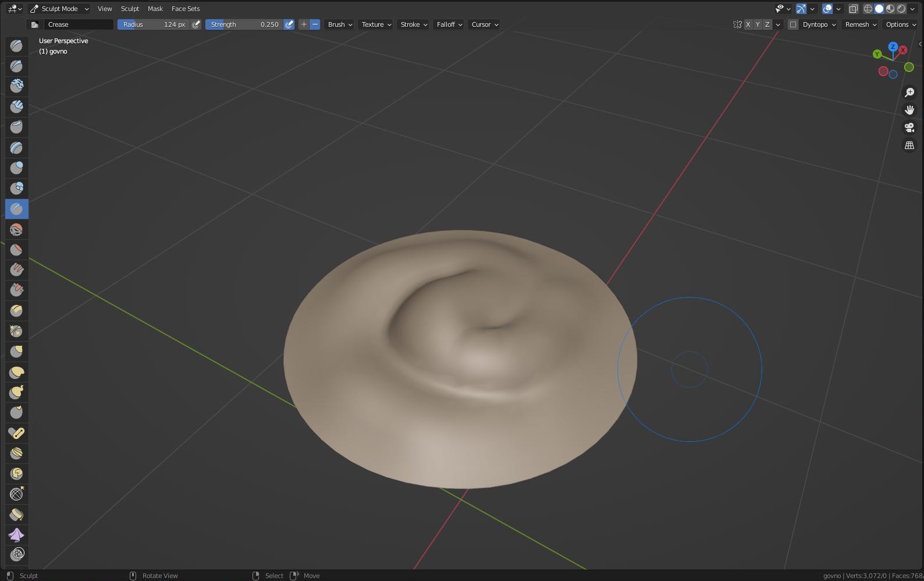Open the Sculpt Mode dropdown
The height and width of the screenshot is (581, 924).
pyautogui.click(x=59, y=9)
